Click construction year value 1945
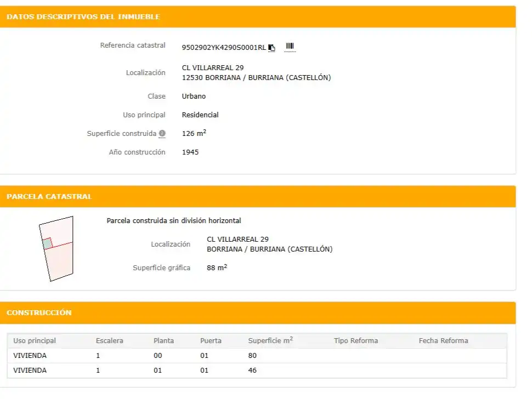Viewport: 532px width, 399px height. coord(190,152)
